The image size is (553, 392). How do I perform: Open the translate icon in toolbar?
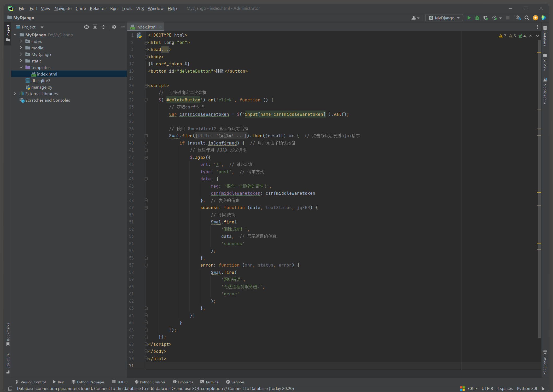(x=518, y=18)
